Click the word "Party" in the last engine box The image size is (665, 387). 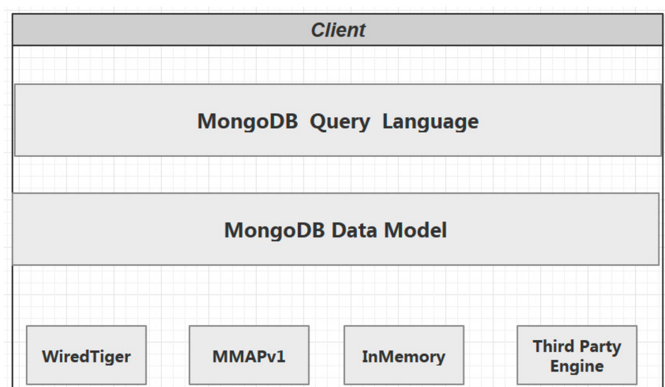pos(600,347)
